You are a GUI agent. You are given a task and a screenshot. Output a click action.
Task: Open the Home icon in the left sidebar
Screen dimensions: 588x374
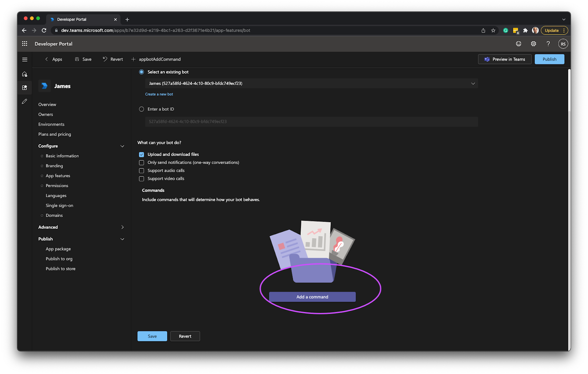(24, 74)
